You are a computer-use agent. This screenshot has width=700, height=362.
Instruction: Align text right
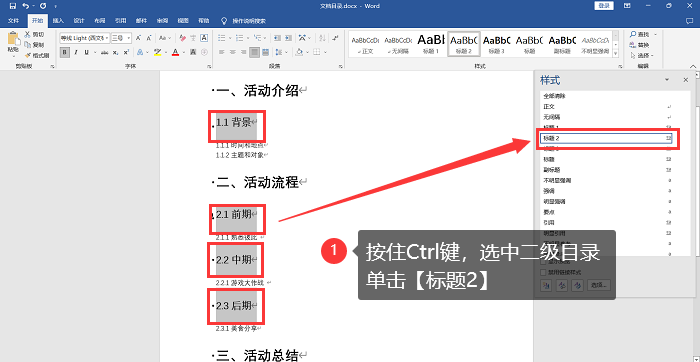click(x=243, y=52)
